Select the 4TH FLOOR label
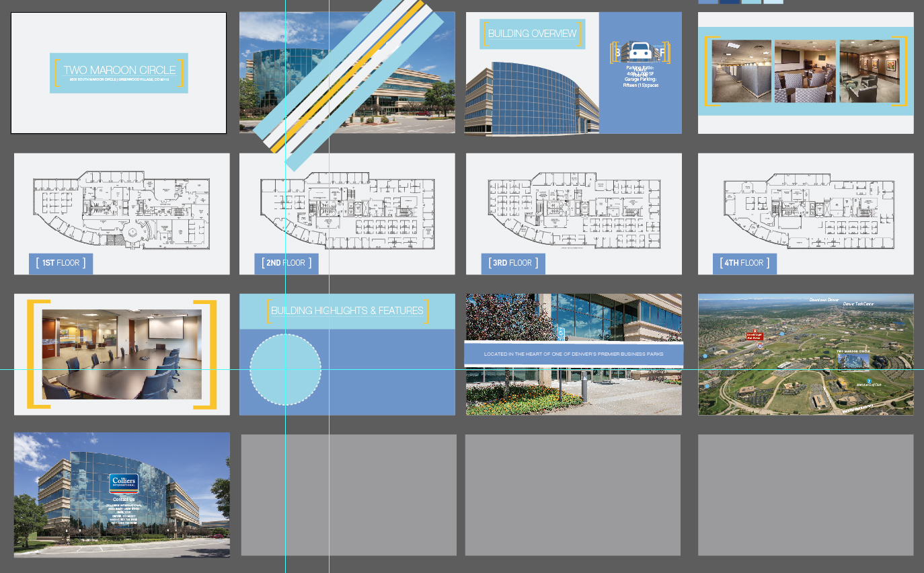This screenshot has height=573, width=924. click(744, 263)
